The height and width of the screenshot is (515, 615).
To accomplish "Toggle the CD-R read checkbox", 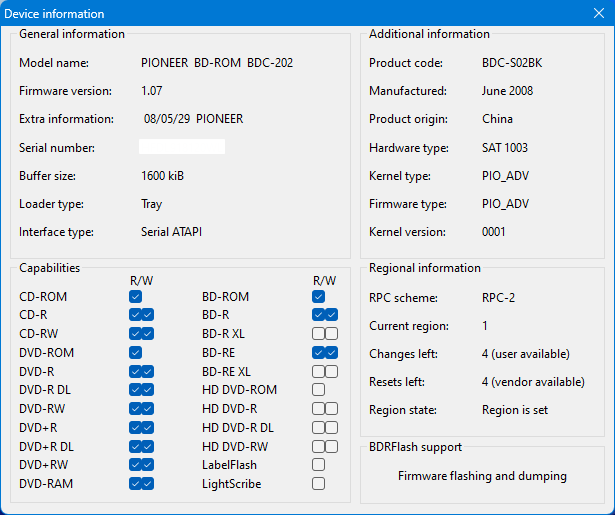I will point(135,315).
